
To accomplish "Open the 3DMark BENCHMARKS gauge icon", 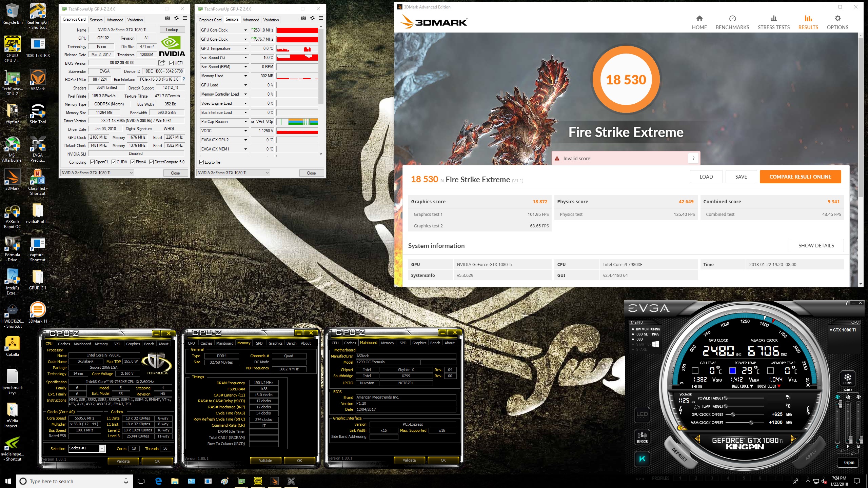I will point(732,19).
